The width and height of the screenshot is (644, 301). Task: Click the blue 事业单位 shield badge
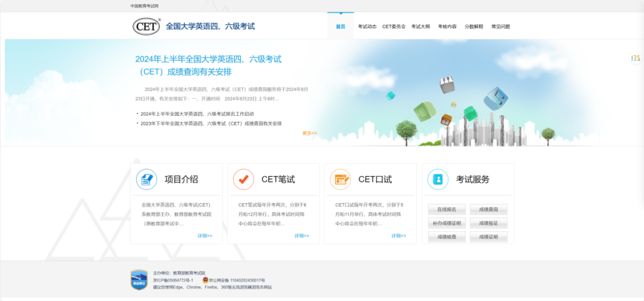point(139,280)
